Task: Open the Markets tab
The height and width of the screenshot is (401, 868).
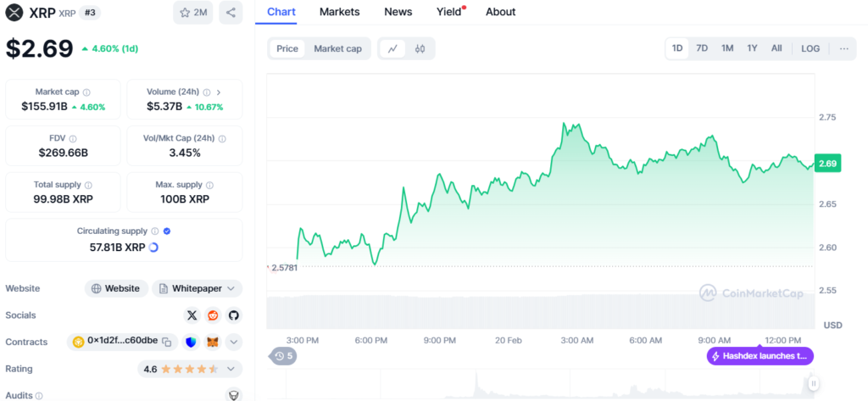Action: click(x=339, y=12)
